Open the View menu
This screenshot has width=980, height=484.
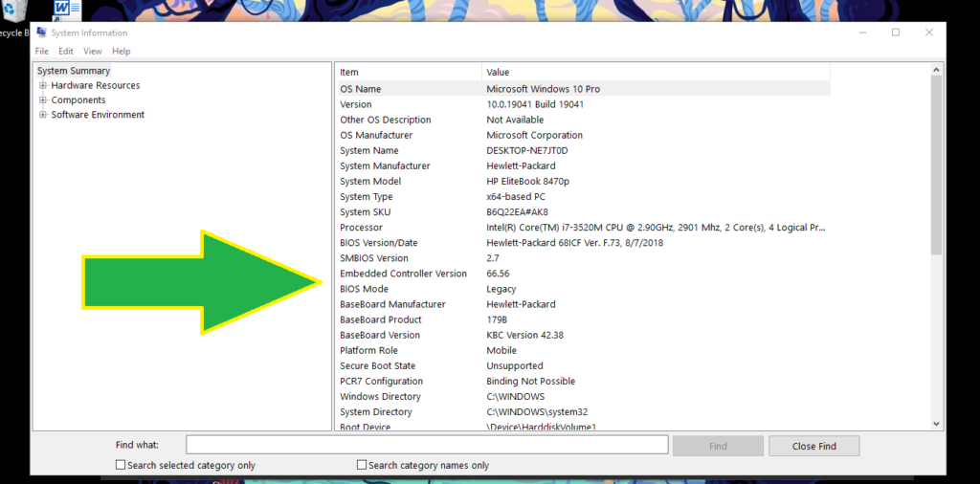[x=93, y=52]
